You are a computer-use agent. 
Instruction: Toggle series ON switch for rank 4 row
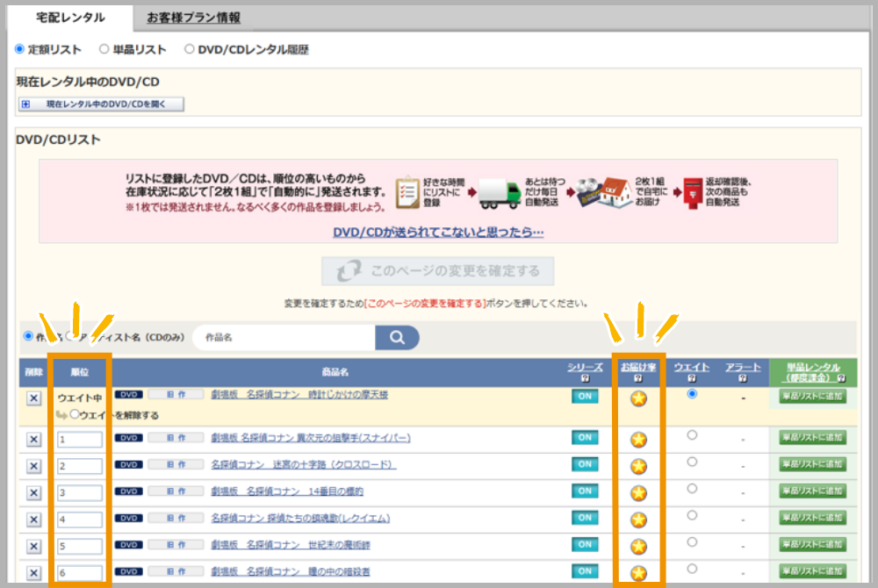click(585, 519)
